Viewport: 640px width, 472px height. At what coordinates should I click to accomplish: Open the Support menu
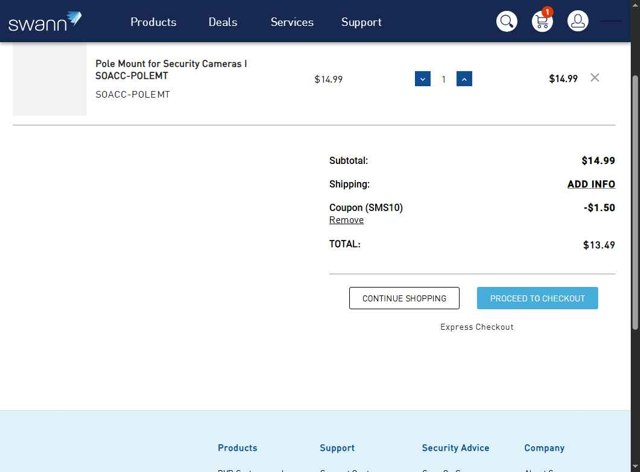tap(361, 22)
